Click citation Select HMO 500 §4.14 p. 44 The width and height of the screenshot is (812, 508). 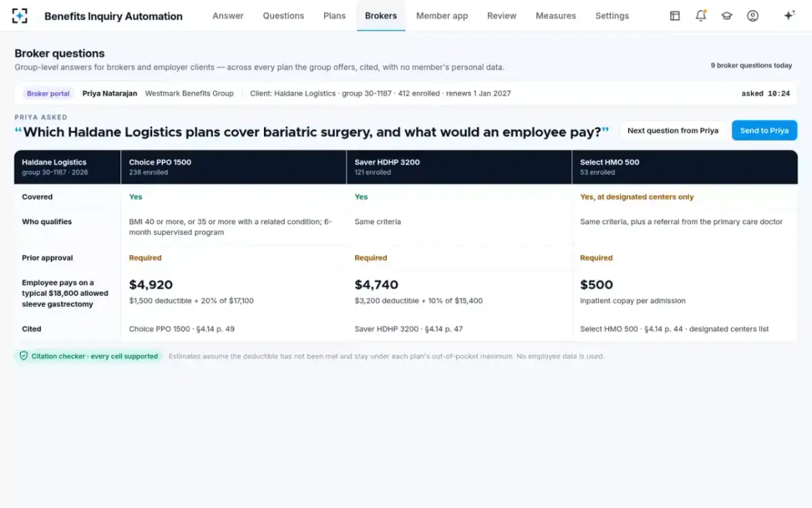click(x=674, y=329)
